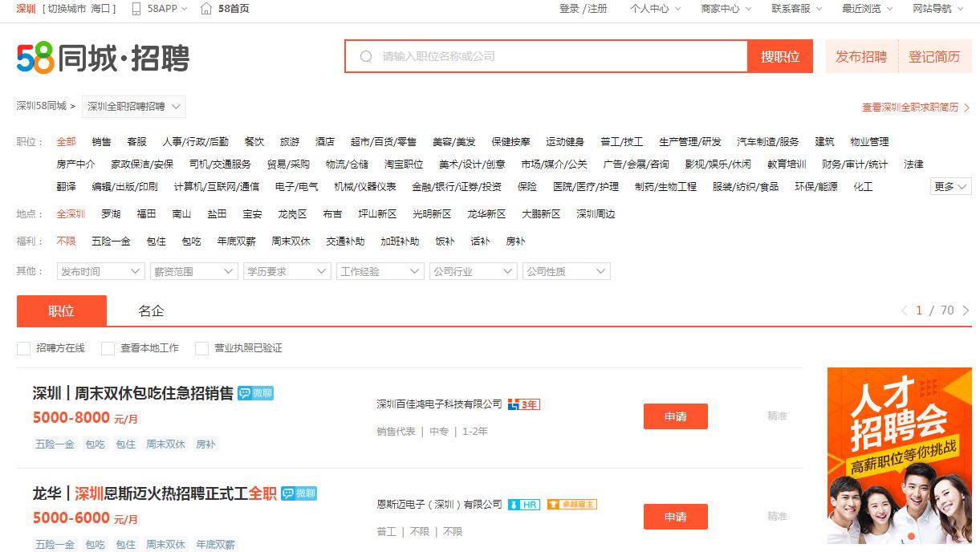This screenshot has height=552, width=980.
Task: Enable 营业执照已验证 filtering
Action: (203, 348)
